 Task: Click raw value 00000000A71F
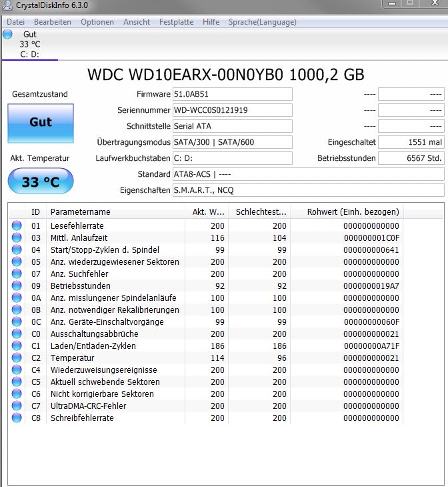click(371, 346)
